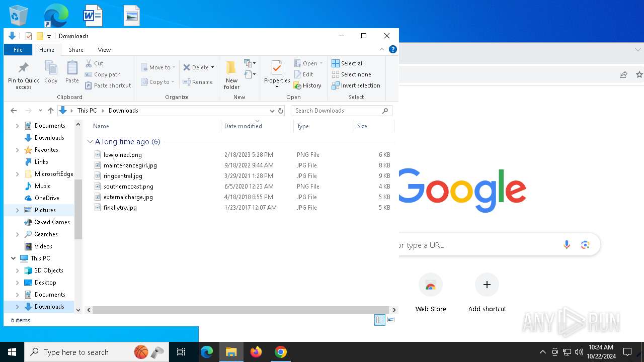Collapse 'A long time ago' group
The width and height of the screenshot is (644, 362).
tap(90, 142)
